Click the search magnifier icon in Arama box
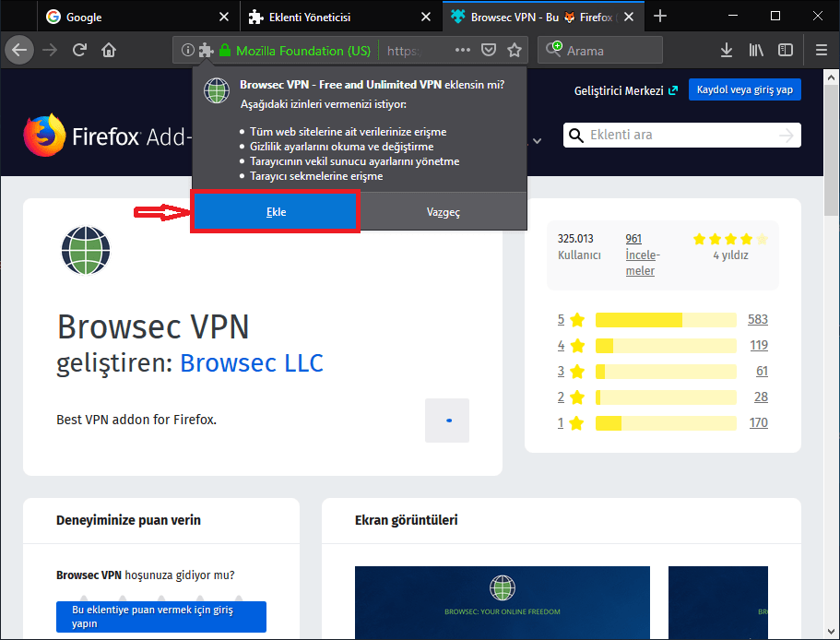This screenshot has width=840, height=640. 553,49
